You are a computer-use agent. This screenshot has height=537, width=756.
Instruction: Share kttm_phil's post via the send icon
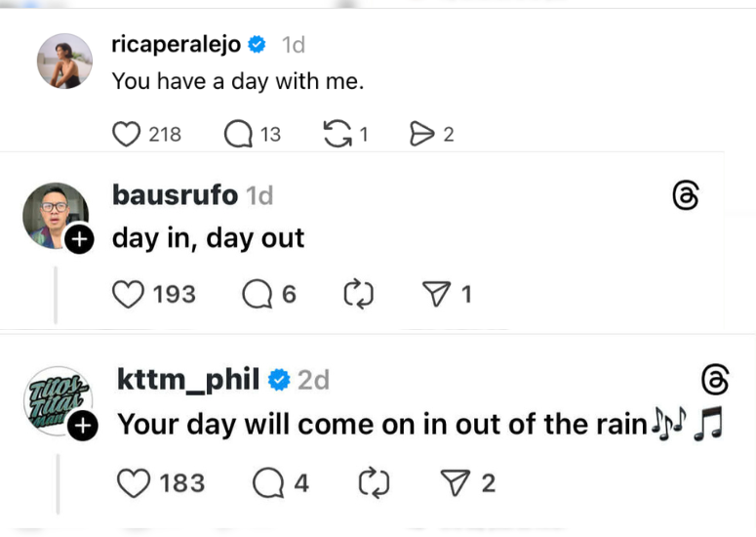click(x=456, y=482)
